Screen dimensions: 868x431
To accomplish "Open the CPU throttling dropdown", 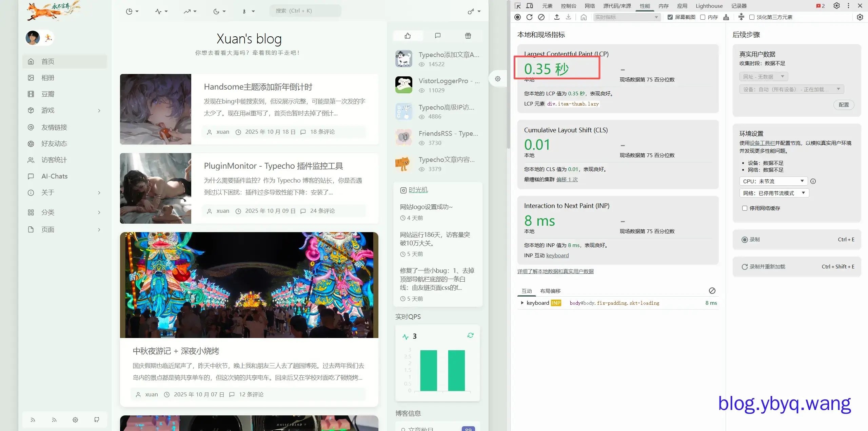I will point(773,181).
